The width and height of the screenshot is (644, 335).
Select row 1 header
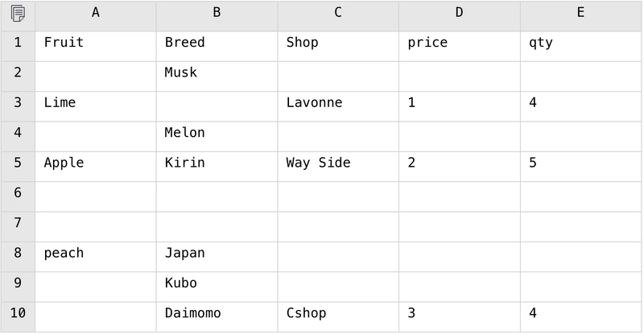pyautogui.click(x=18, y=47)
